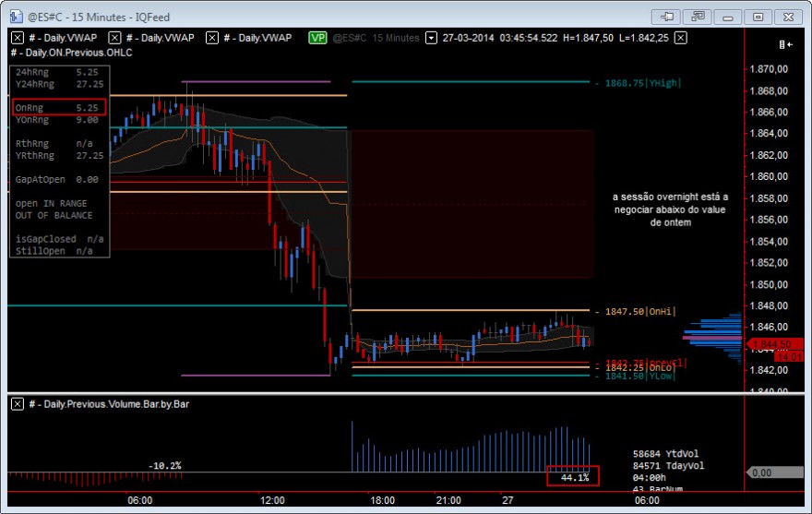Click the 1.850,00 price axis label

coord(769,284)
